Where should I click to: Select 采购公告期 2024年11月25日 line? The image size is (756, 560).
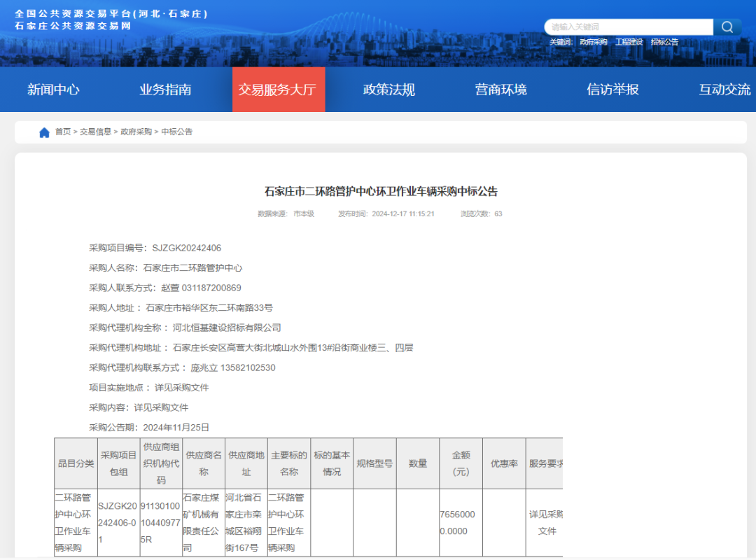pyautogui.click(x=149, y=428)
